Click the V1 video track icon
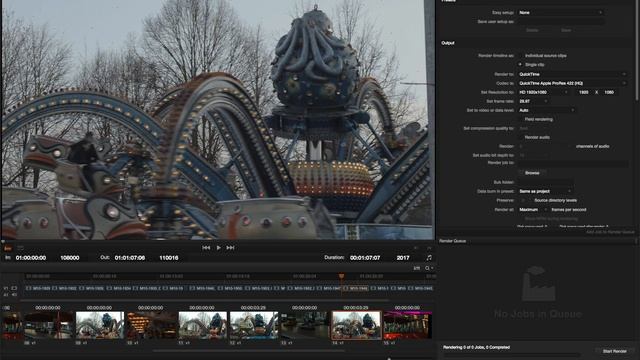Image resolution: width=640 pixels, height=360 pixels. coord(14,288)
